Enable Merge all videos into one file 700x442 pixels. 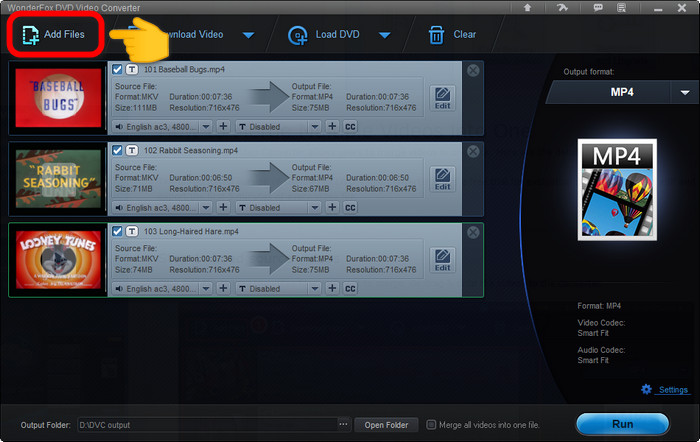[x=431, y=425]
